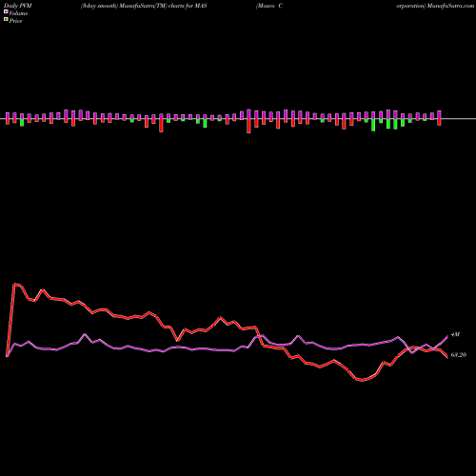The image size is (476, 476).
Task: Click the Volume legend color swatch
Action: (x=6, y=11)
